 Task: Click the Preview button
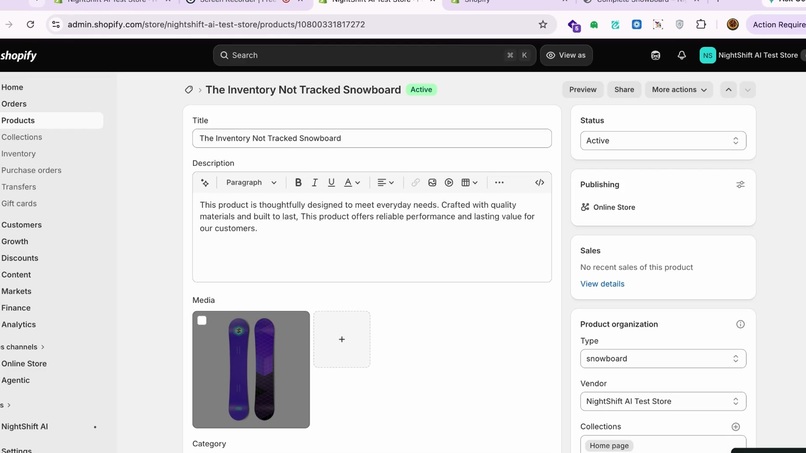tap(582, 89)
